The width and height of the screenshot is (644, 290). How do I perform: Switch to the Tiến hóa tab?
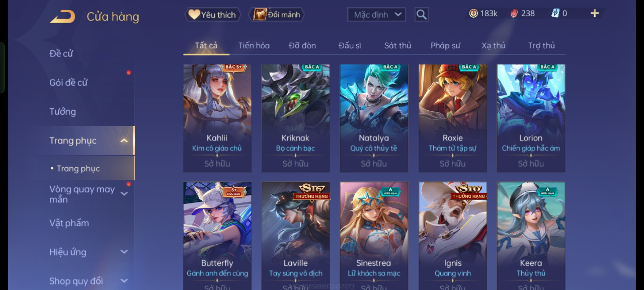pyautogui.click(x=254, y=46)
